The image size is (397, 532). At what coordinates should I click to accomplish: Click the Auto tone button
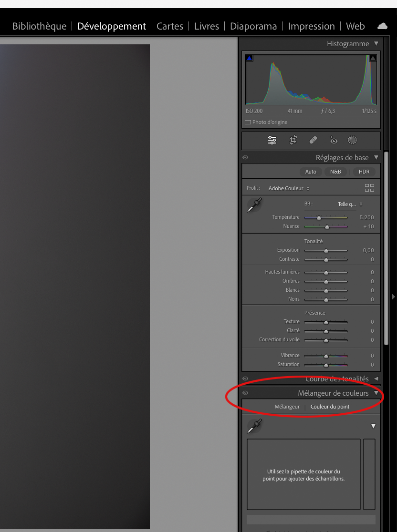coord(311,172)
